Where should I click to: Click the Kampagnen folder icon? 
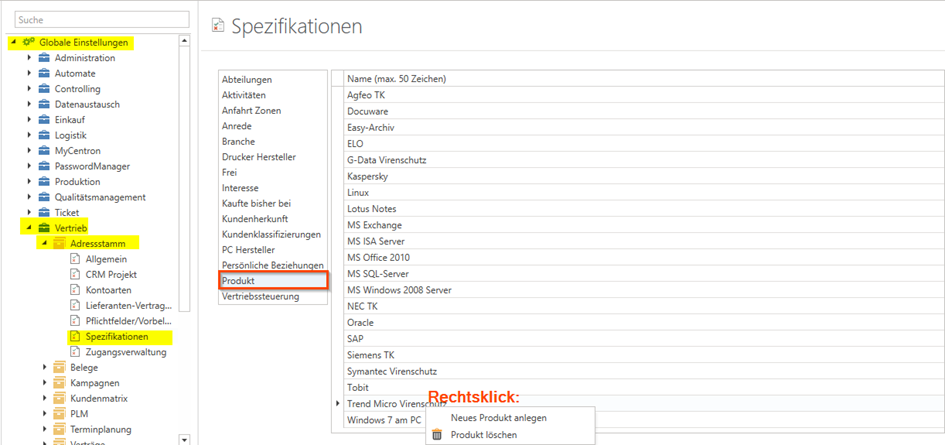point(59,383)
